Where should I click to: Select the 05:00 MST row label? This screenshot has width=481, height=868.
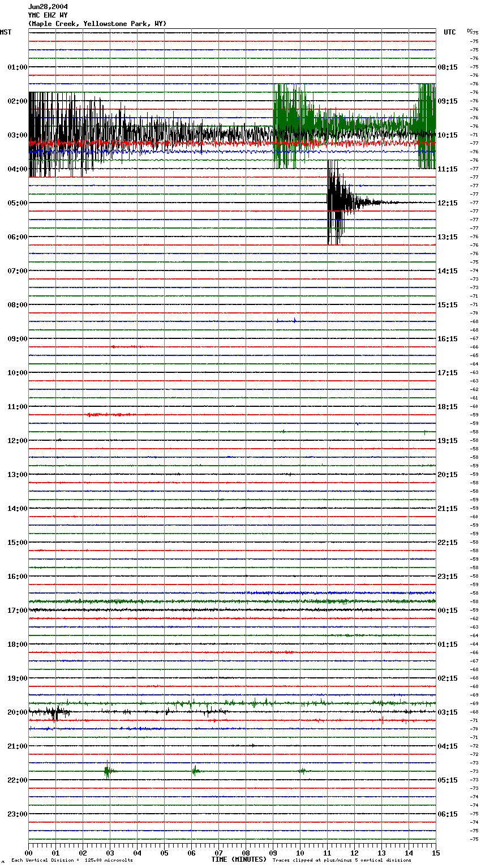(18, 203)
